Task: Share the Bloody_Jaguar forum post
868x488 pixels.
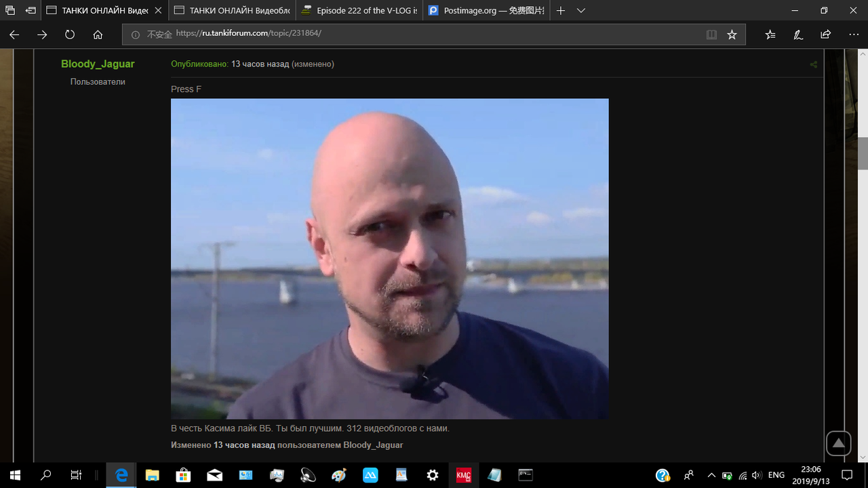Action: tap(813, 64)
